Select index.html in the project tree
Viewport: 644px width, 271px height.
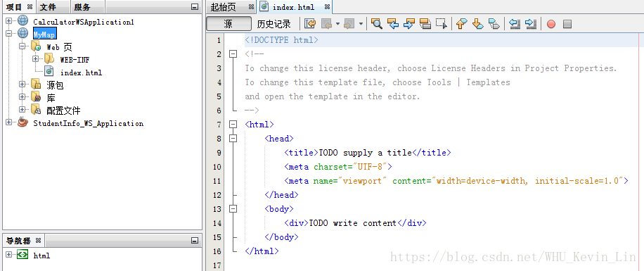pos(82,73)
